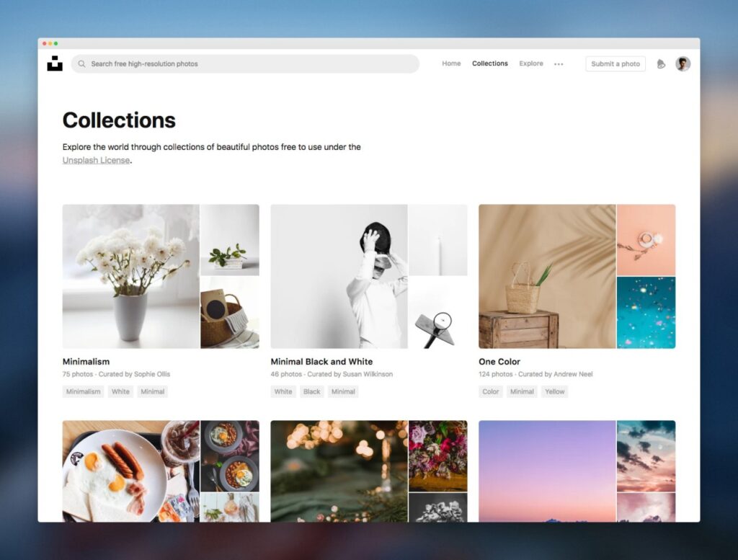This screenshot has height=560, width=738.
Task: Open the three-dot more menu
Action: [x=559, y=64]
